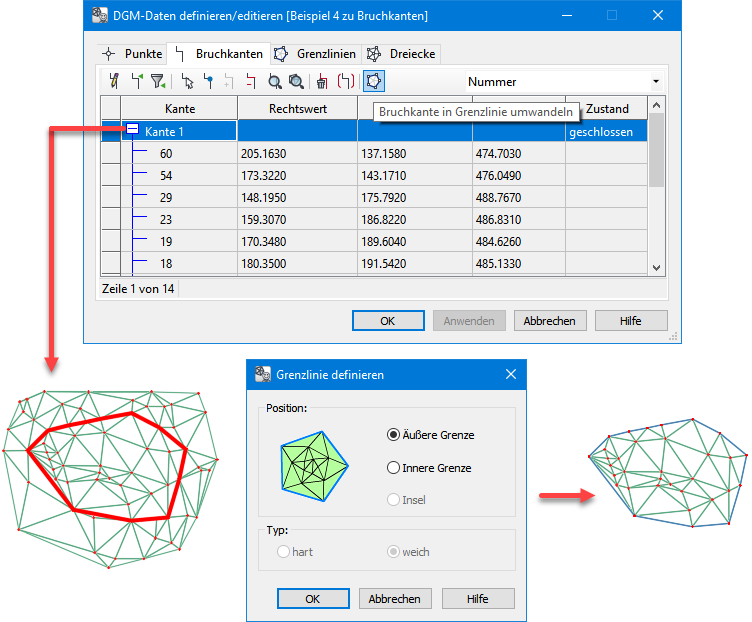Click the second magnifier zoom icon
Screen dimensions: 752x622
click(296, 82)
